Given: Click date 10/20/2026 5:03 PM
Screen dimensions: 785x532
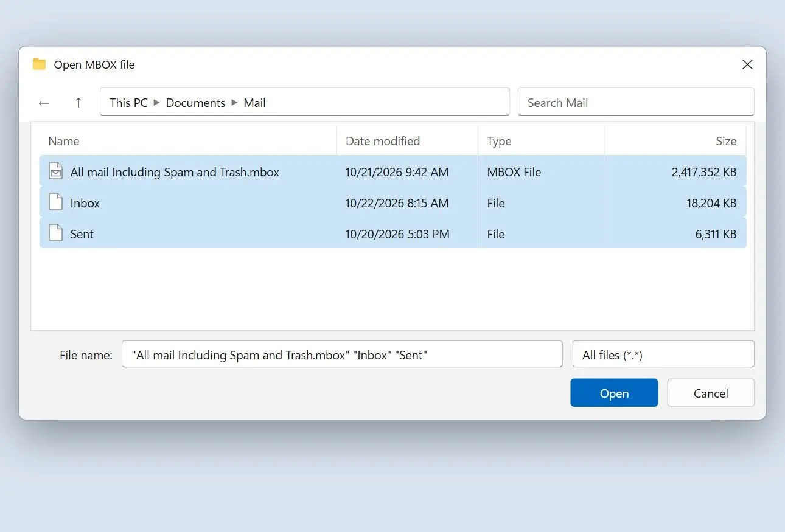Looking at the screenshot, I should coord(397,234).
